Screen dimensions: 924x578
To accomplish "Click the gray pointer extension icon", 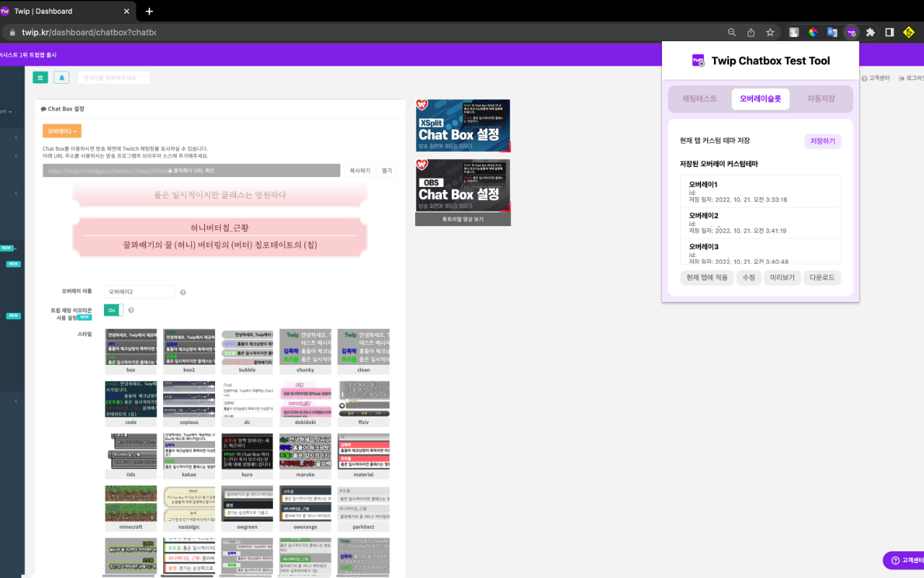I will coord(794,33).
